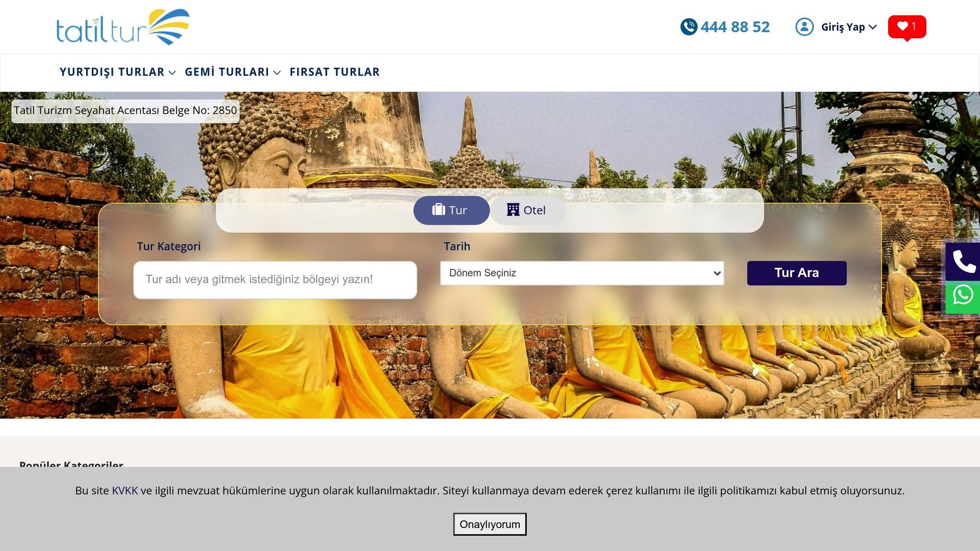
Task: Click the phone icon beside 444 88 52
Action: [x=689, y=27]
